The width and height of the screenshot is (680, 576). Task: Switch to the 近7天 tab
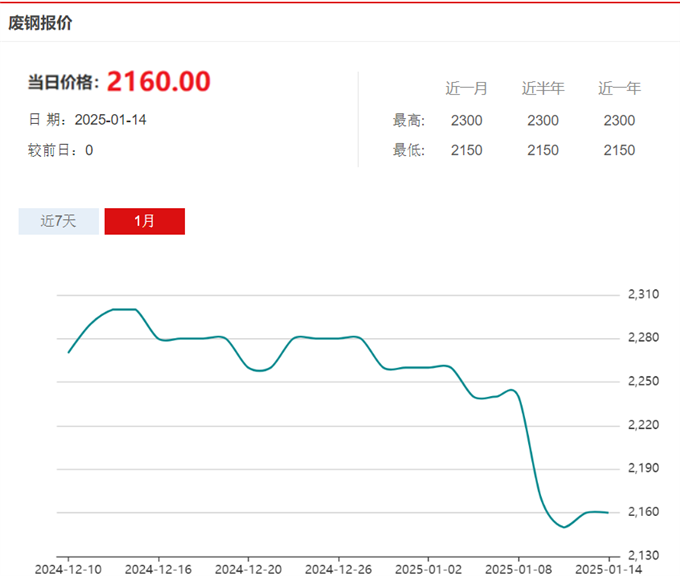pyautogui.click(x=59, y=221)
